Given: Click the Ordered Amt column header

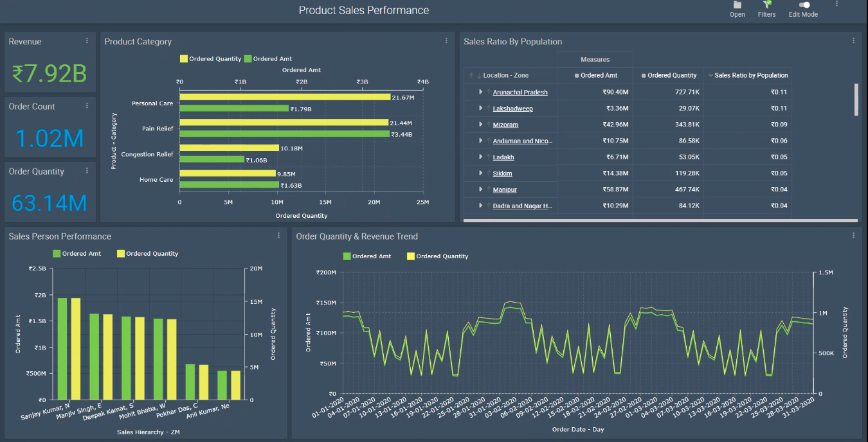Looking at the screenshot, I should point(595,75).
